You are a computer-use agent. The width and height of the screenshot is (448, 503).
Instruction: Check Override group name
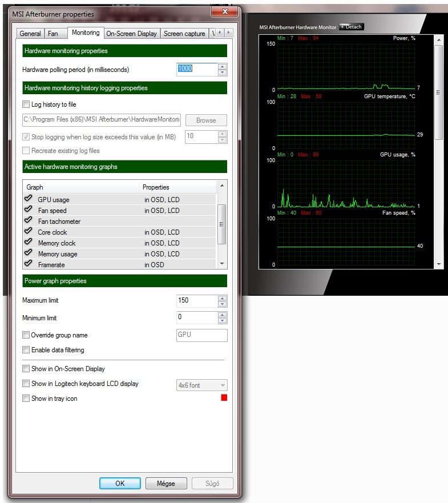pos(26,335)
